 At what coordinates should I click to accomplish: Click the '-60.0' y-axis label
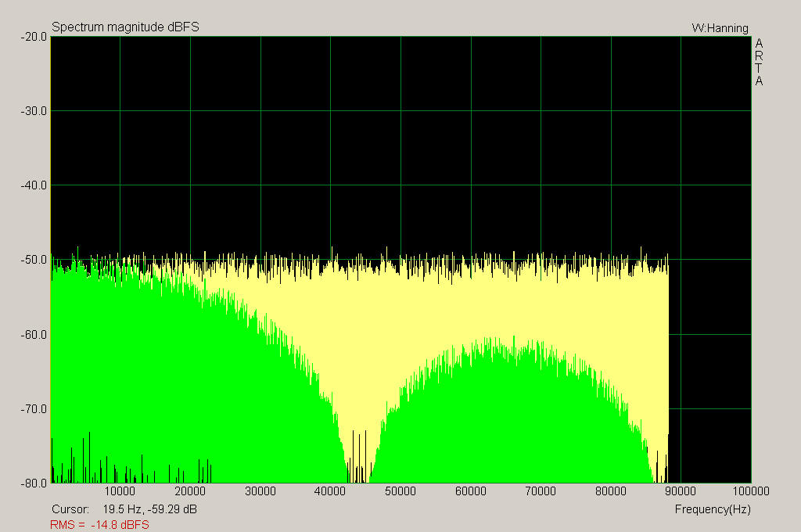tap(34, 335)
